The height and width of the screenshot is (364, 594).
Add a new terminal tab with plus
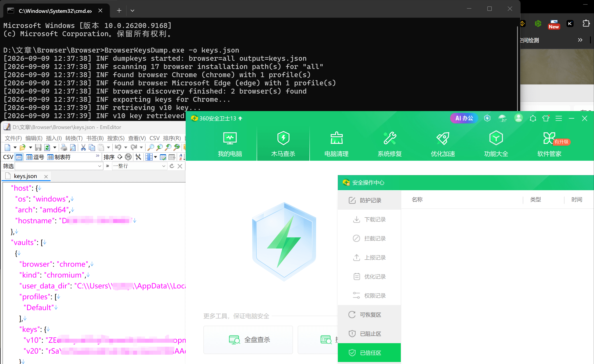pyautogui.click(x=119, y=11)
